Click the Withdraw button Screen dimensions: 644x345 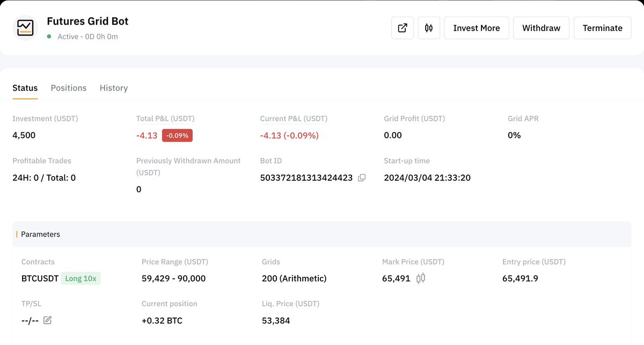(x=541, y=27)
